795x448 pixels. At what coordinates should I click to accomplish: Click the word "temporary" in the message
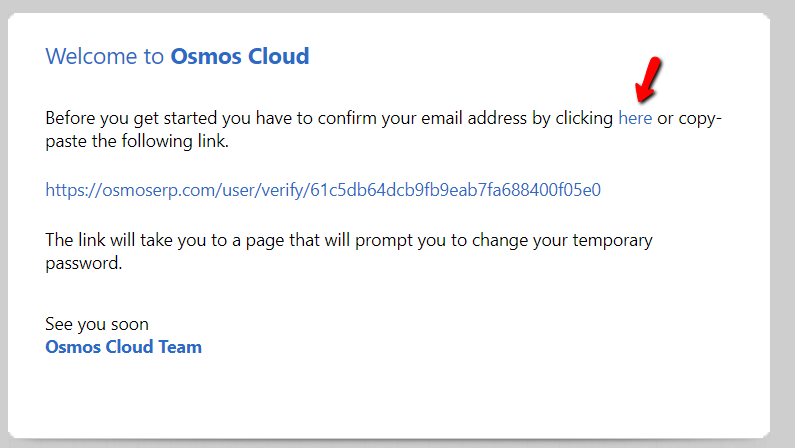click(612, 240)
